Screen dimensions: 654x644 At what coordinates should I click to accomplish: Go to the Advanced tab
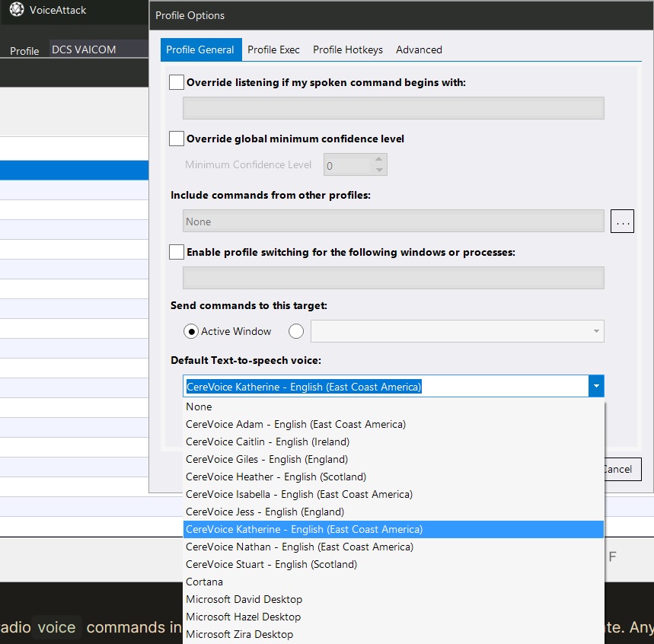click(419, 49)
